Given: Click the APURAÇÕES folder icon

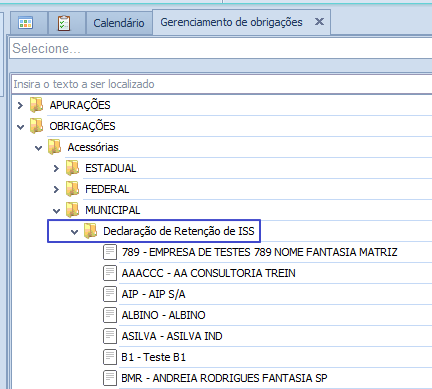Looking at the screenshot, I should (x=36, y=105).
